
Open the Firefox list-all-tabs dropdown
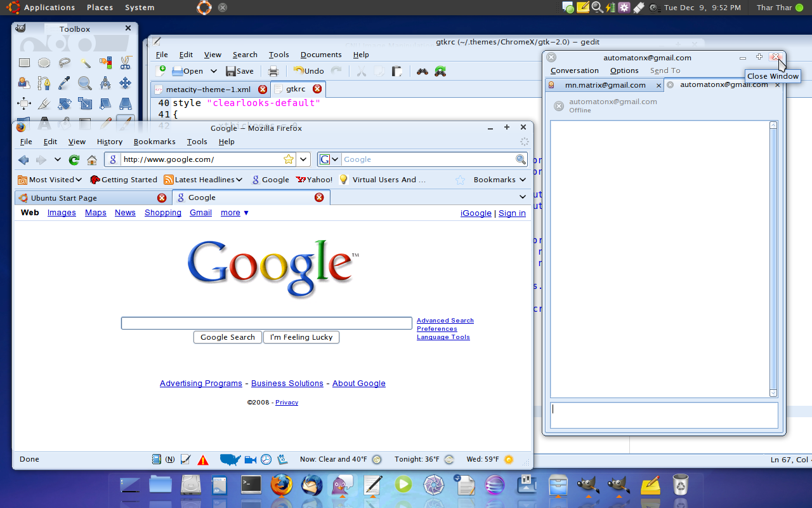tap(523, 197)
